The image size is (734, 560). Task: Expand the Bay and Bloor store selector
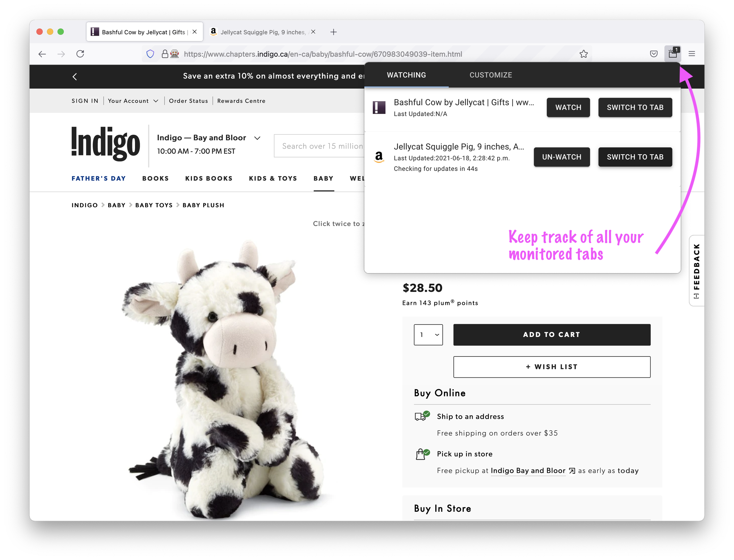[209, 138]
